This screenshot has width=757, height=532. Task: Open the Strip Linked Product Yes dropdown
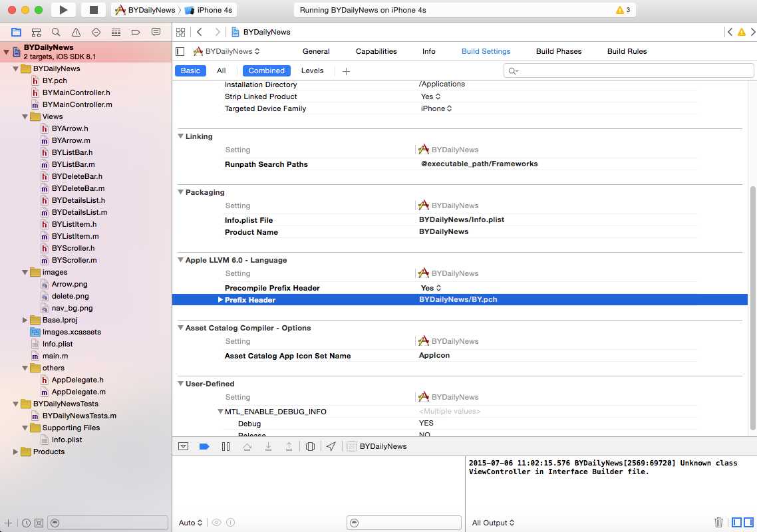tap(430, 96)
